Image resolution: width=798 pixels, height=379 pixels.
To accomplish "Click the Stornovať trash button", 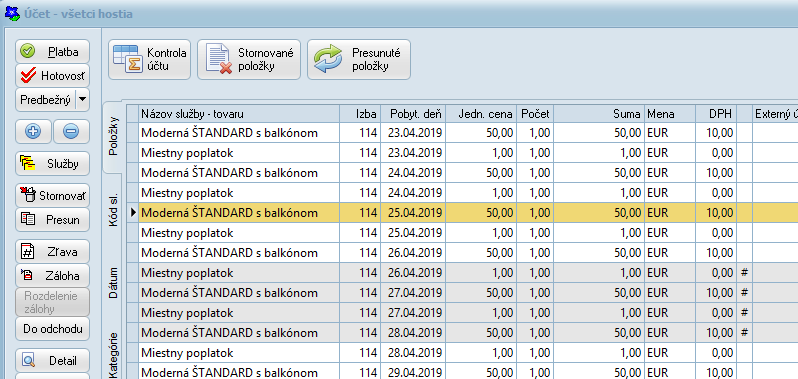I will click(52, 195).
